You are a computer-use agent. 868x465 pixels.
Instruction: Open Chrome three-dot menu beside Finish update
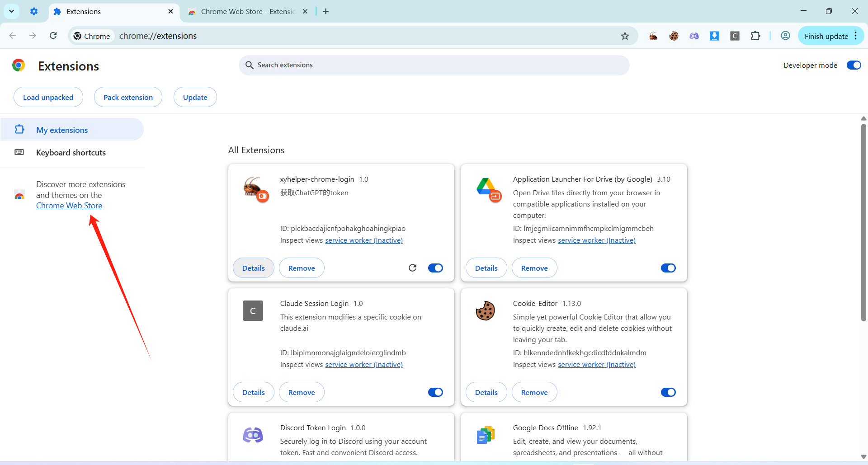click(x=856, y=36)
